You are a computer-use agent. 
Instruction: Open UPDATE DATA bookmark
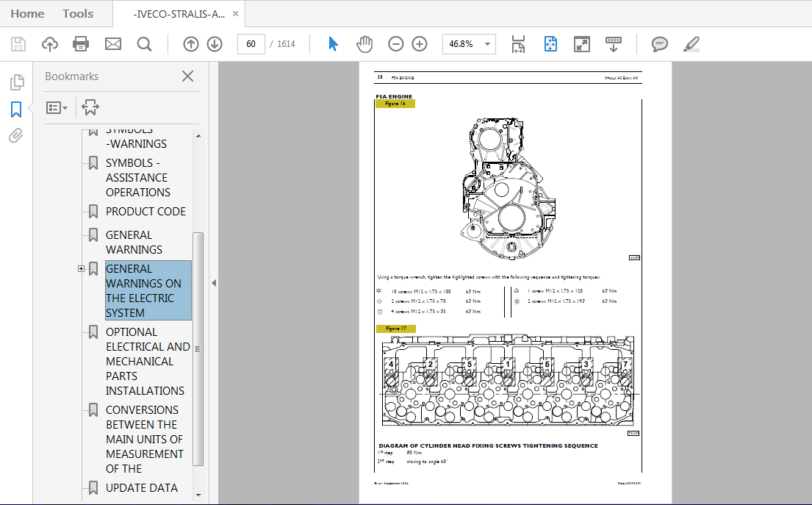141,488
